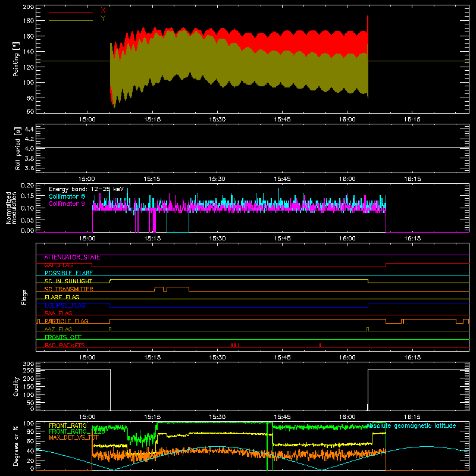The image size is (476, 476).
Task: Click the Roll period axis title
Action: coord(17,148)
